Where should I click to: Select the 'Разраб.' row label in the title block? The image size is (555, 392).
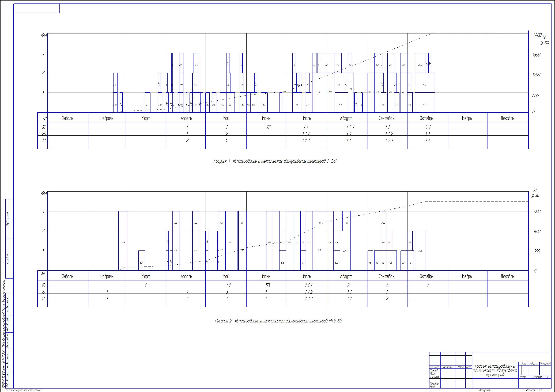(x=434, y=370)
